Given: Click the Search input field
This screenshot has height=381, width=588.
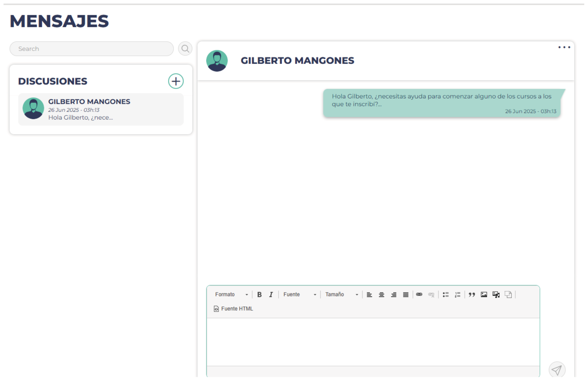Looking at the screenshot, I should click(x=92, y=49).
